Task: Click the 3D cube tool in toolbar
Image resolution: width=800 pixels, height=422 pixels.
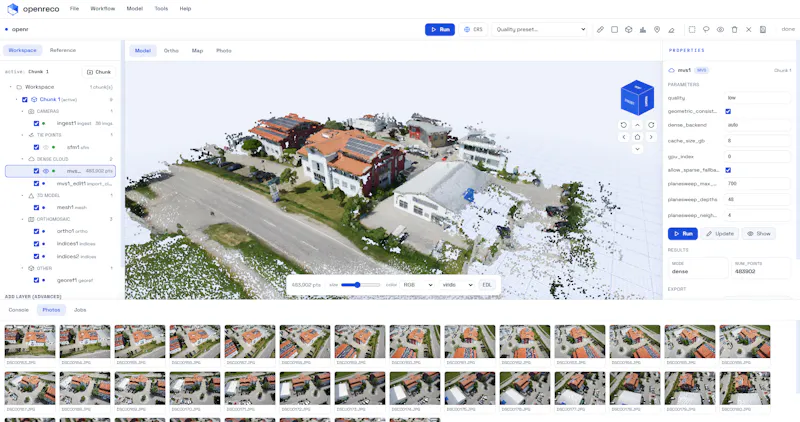Action: [629, 30]
